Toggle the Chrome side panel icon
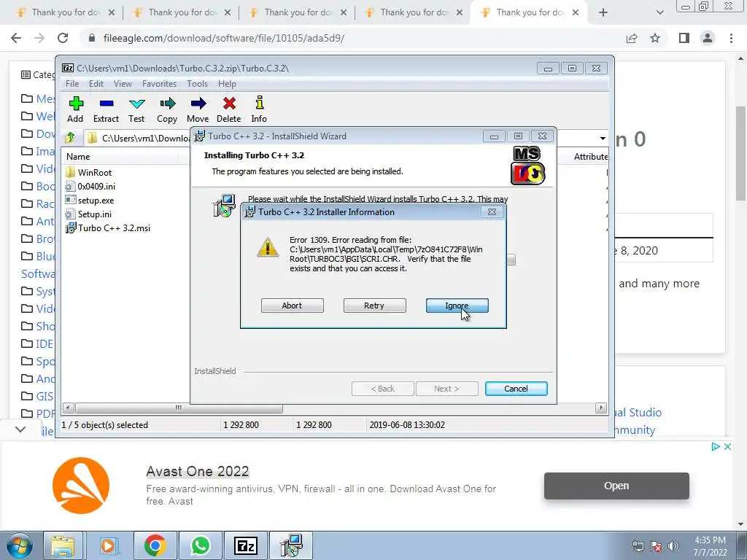 coord(684,38)
